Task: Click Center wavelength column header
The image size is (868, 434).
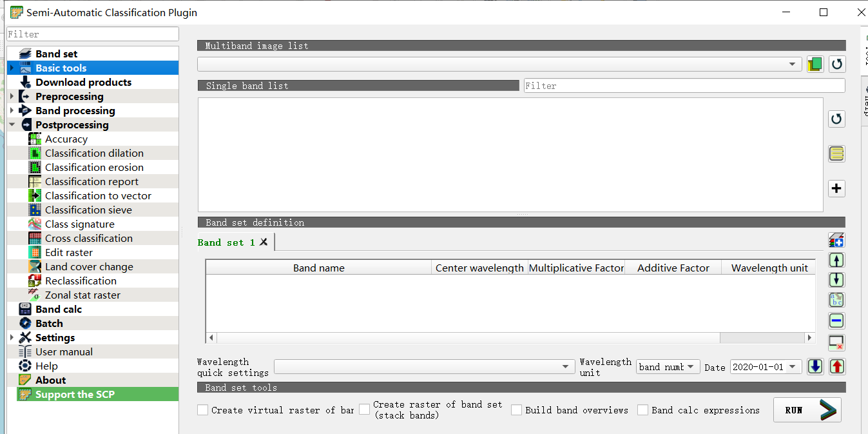Action: click(x=479, y=268)
